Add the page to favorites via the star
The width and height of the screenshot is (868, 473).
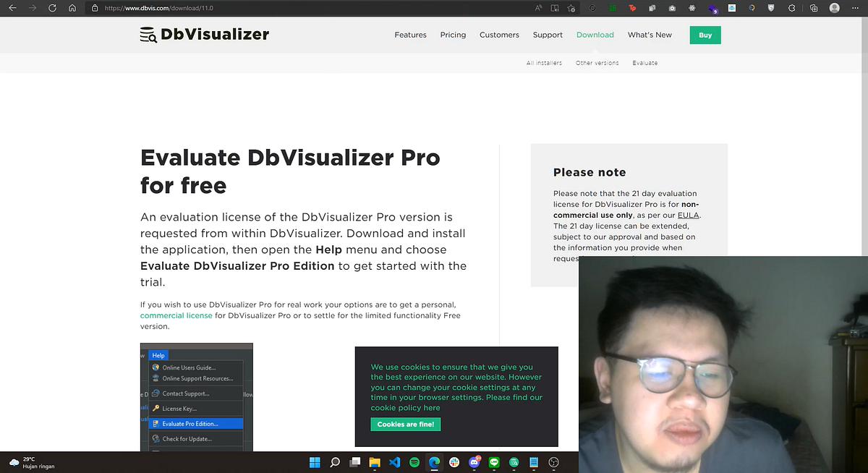click(x=571, y=8)
